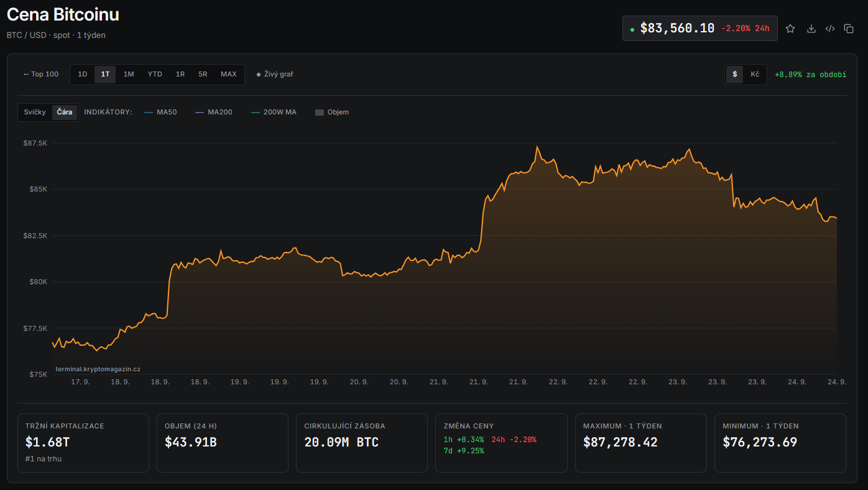
Task: Switch to the 1M time range
Action: (129, 74)
